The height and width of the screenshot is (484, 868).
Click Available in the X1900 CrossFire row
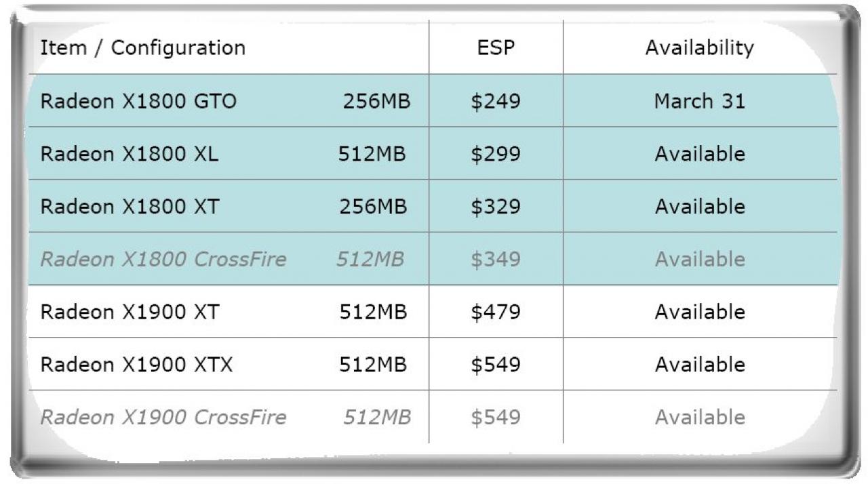pyautogui.click(x=700, y=418)
